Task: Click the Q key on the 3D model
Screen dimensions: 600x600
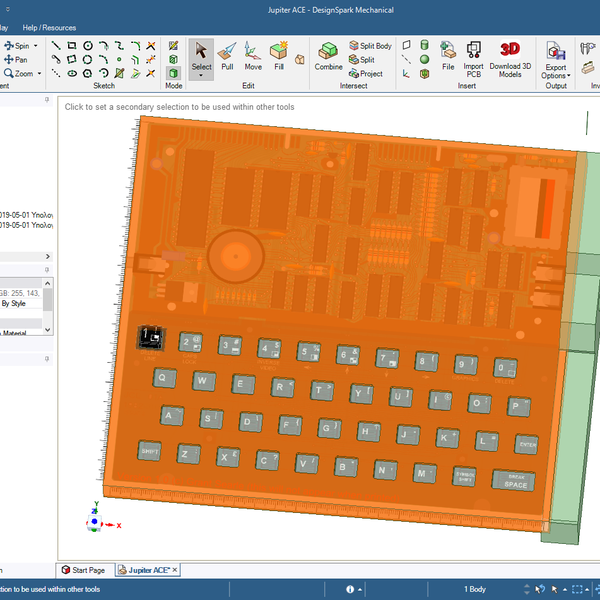Action: (x=163, y=378)
